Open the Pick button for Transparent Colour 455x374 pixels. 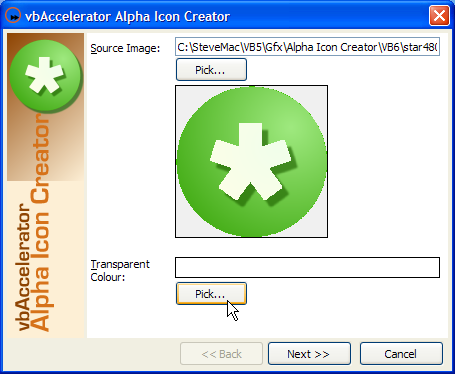tap(211, 294)
